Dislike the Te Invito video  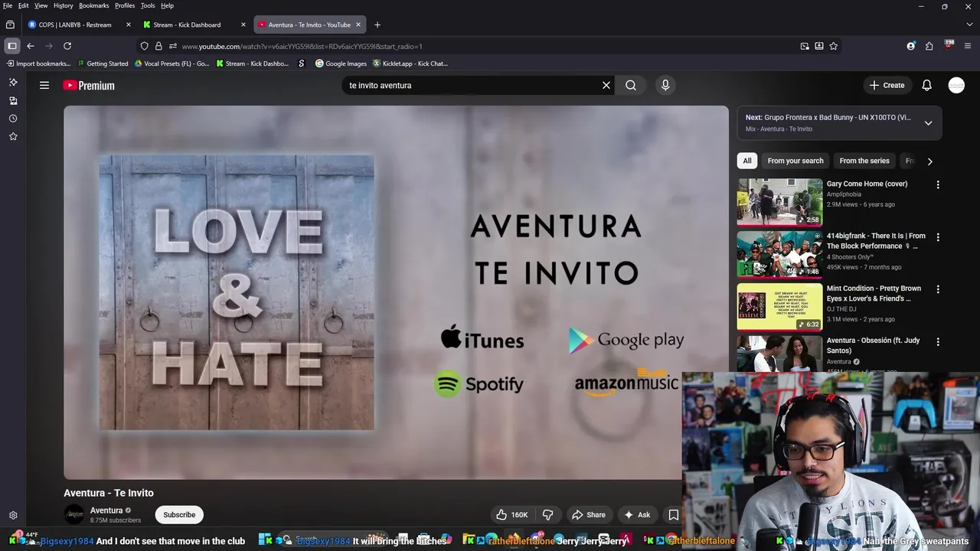point(547,515)
